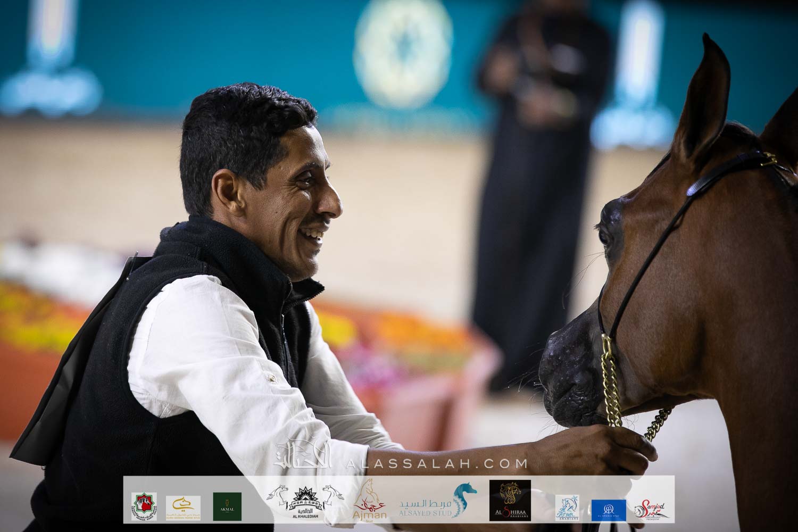
Task: Click the red octagonal horse society logo
Action: coord(144,506)
